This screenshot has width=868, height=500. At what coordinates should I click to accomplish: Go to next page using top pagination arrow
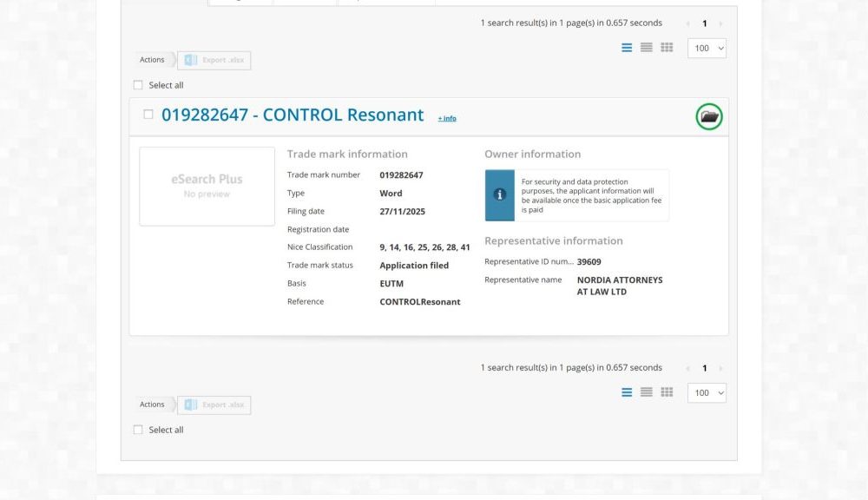(720, 23)
